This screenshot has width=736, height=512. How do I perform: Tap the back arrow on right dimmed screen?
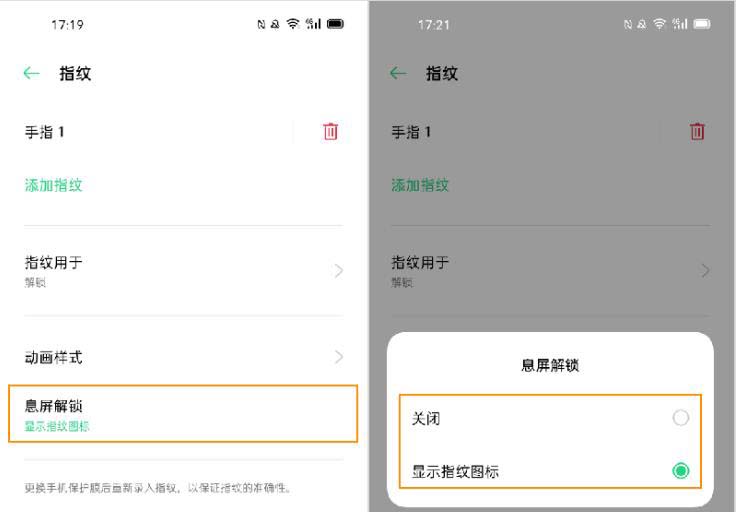(x=399, y=73)
